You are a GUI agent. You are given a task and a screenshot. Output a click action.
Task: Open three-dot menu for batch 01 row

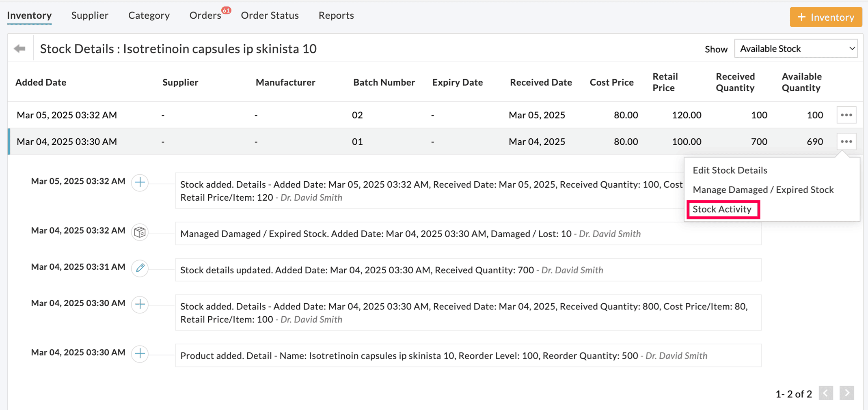pyautogui.click(x=846, y=142)
